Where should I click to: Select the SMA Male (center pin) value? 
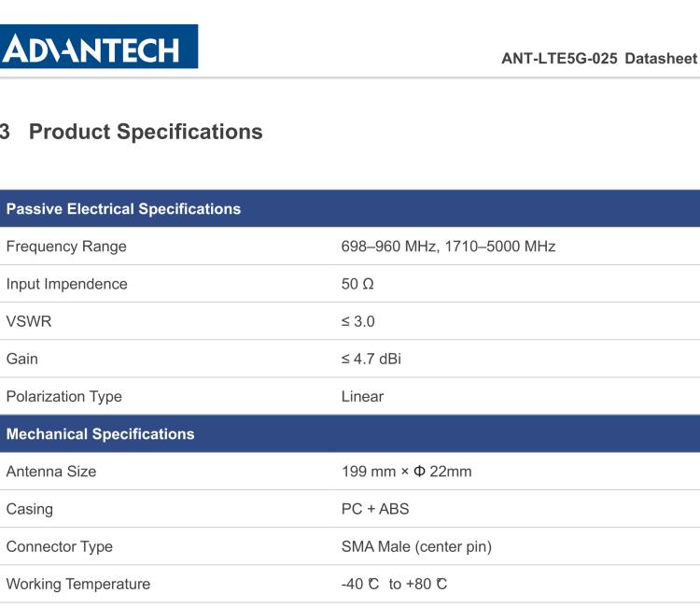416,546
